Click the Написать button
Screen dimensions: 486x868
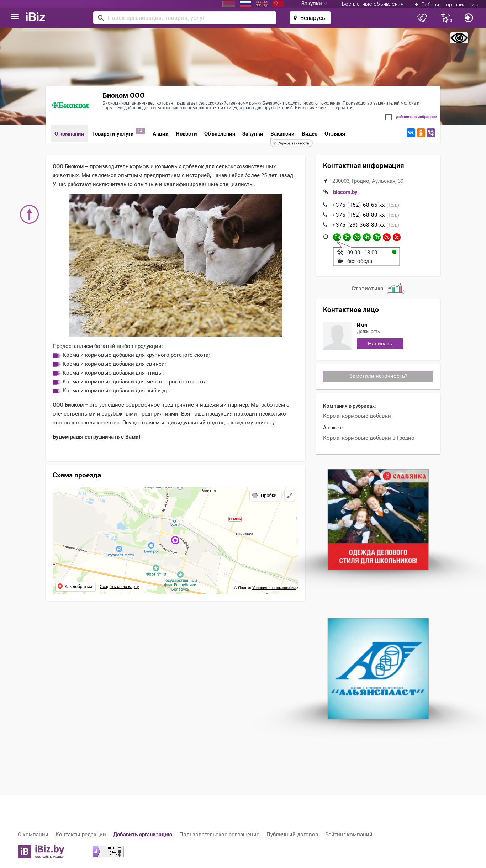point(380,344)
